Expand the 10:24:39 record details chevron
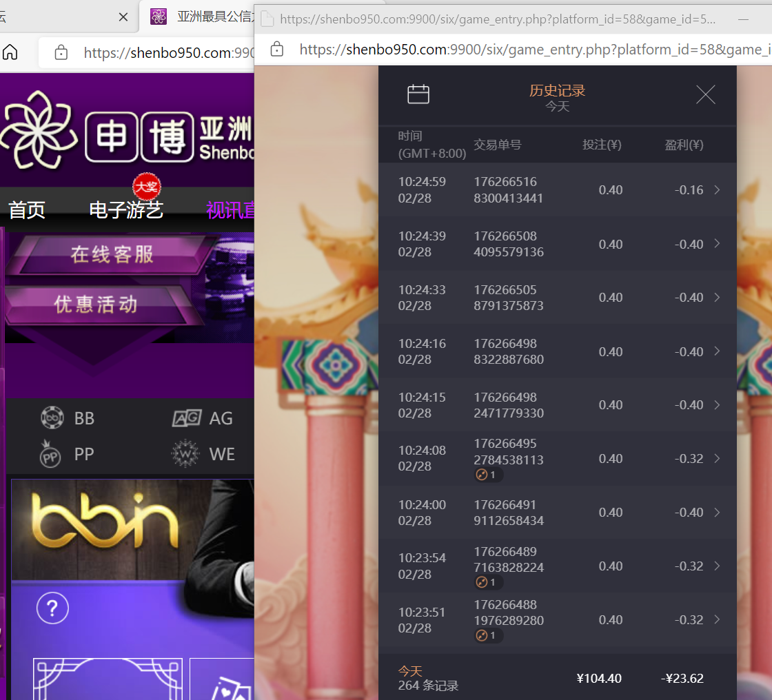 coord(717,244)
